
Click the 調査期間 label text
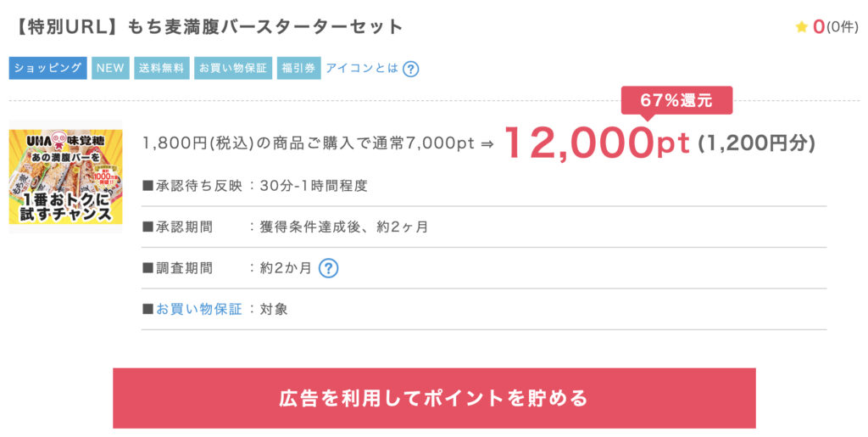[x=184, y=268]
